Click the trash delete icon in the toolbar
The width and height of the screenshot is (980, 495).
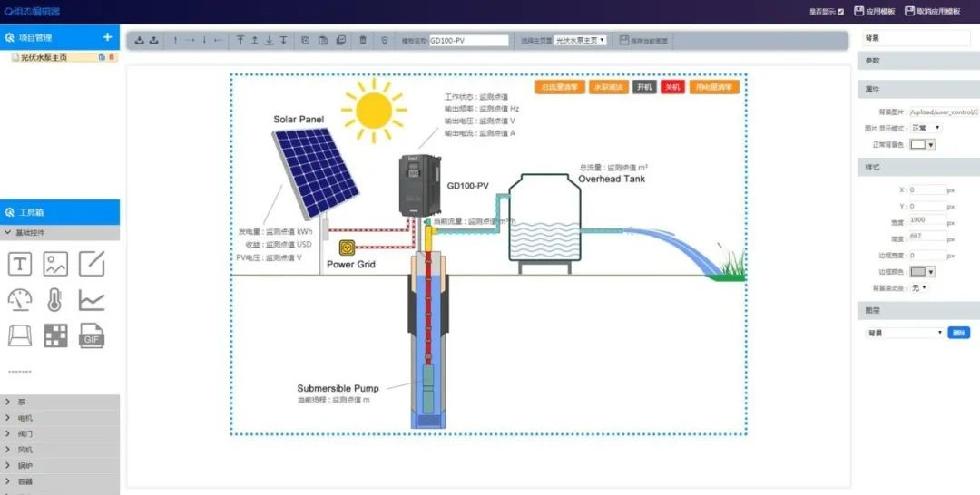[x=362, y=40]
